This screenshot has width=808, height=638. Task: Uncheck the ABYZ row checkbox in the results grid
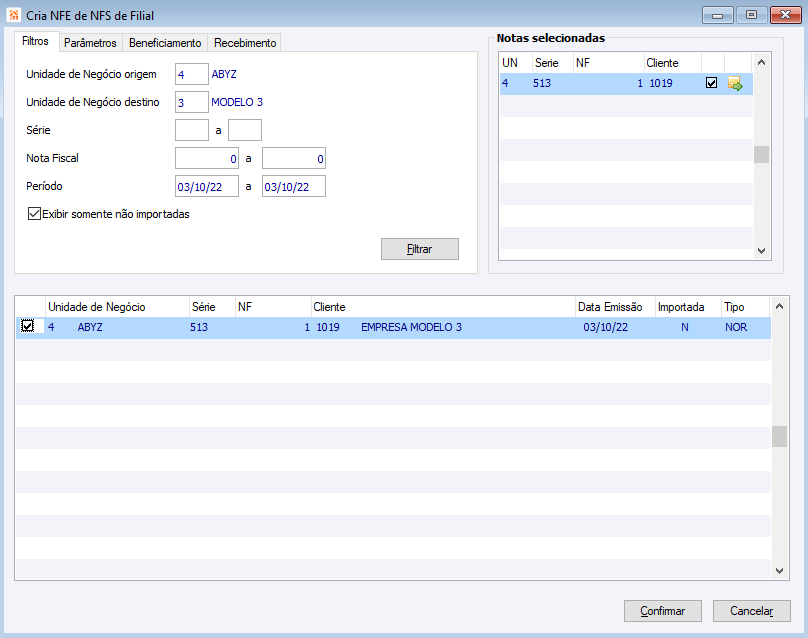pos(27,326)
